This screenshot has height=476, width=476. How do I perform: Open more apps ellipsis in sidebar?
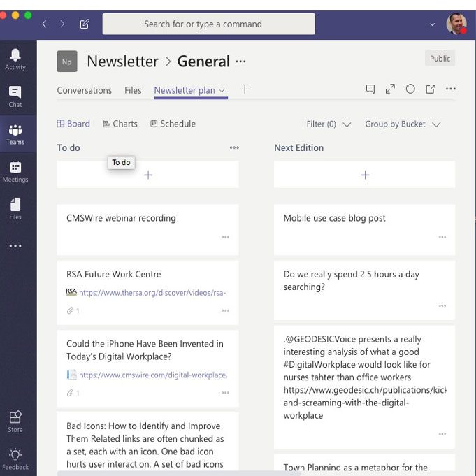click(x=15, y=246)
